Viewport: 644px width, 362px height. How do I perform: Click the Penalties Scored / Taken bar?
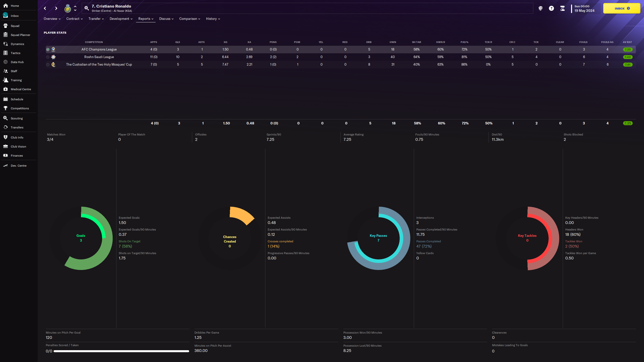click(121, 351)
